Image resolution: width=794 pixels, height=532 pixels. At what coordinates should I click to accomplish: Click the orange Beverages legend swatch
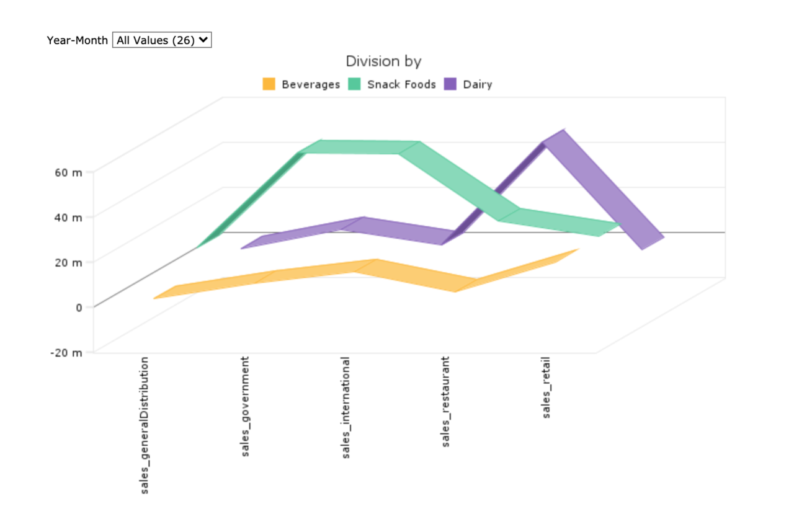point(270,84)
